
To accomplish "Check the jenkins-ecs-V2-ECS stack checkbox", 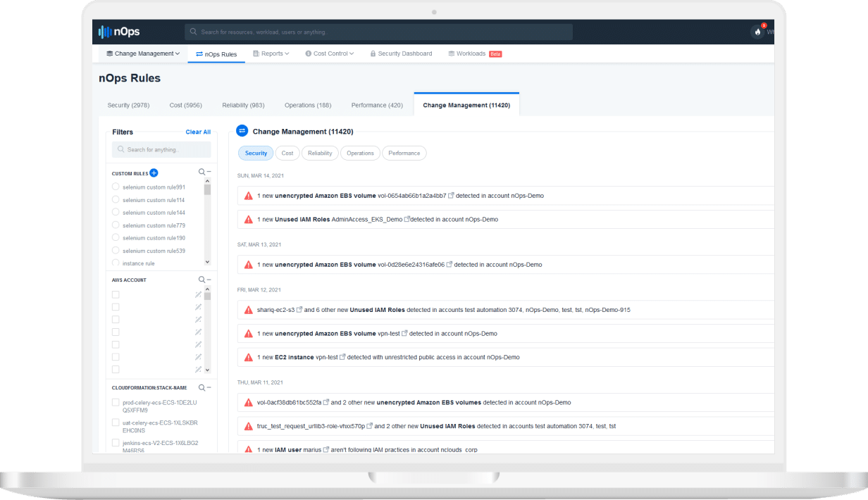I will (x=116, y=443).
